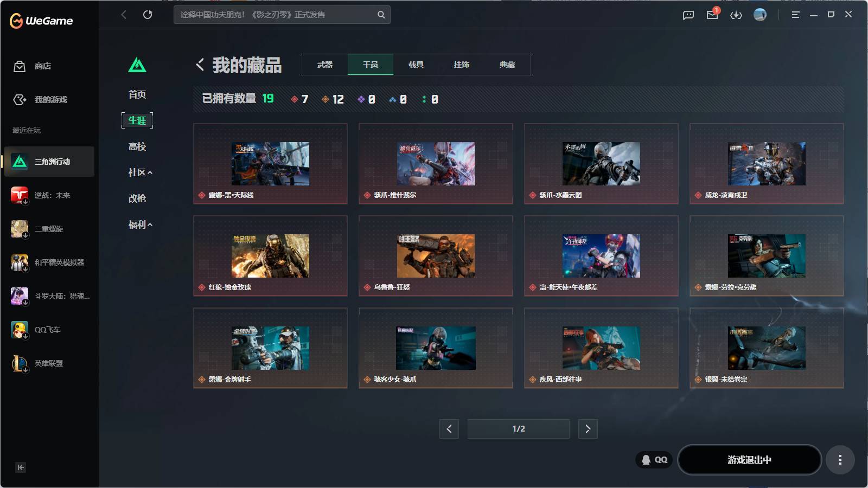Screen dimensions: 868x488
Task: Expand the 社区 submenu
Action: click(141, 172)
